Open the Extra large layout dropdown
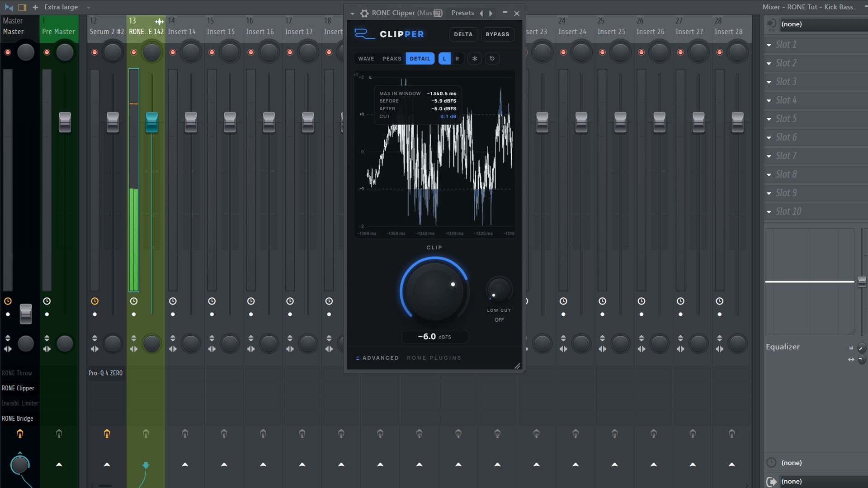 click(x=67, y=7)
